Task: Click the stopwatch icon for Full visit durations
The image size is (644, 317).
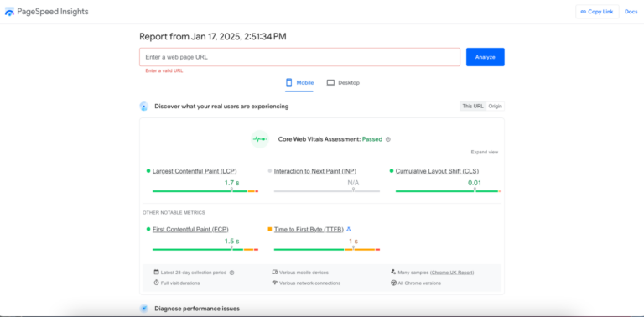Action: (156, 283)
